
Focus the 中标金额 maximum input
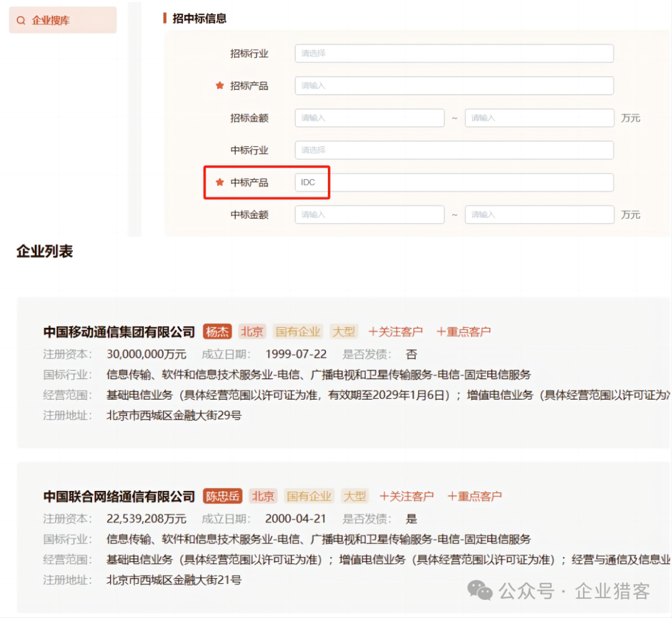point(539,215)
